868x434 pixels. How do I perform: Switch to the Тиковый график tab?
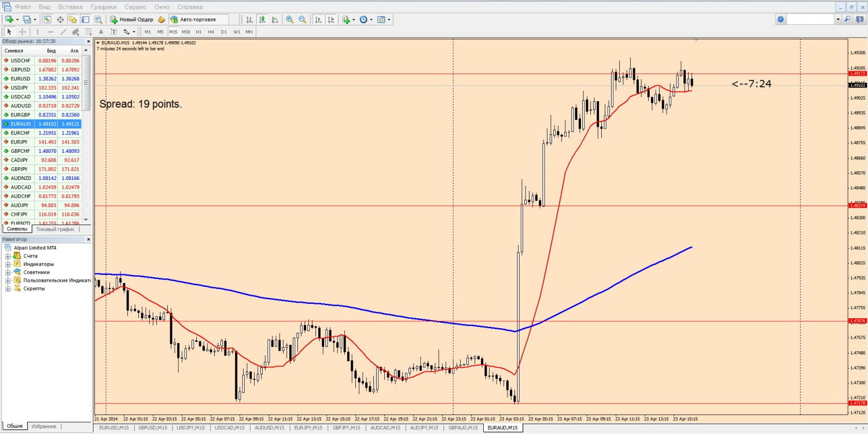point(55,229)
